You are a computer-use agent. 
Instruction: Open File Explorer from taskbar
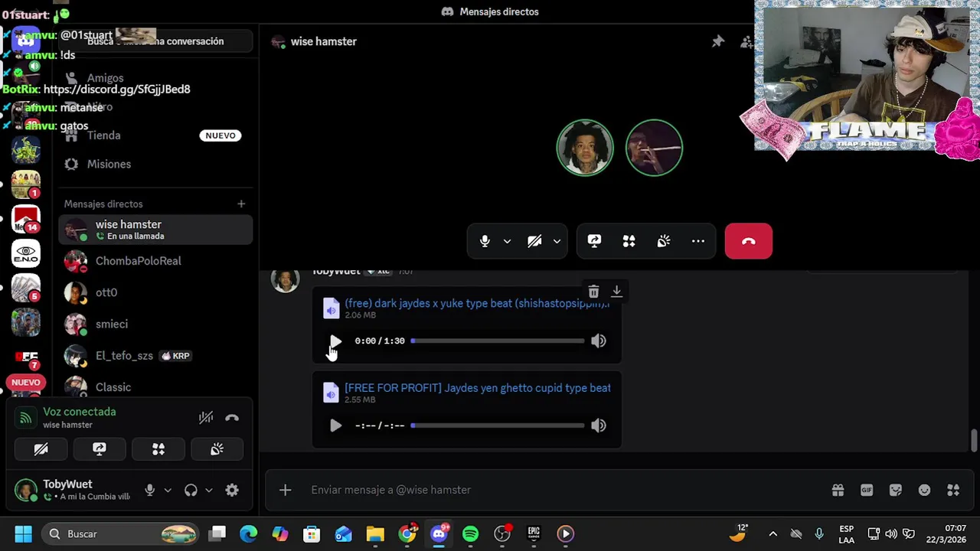coord(375,533)
